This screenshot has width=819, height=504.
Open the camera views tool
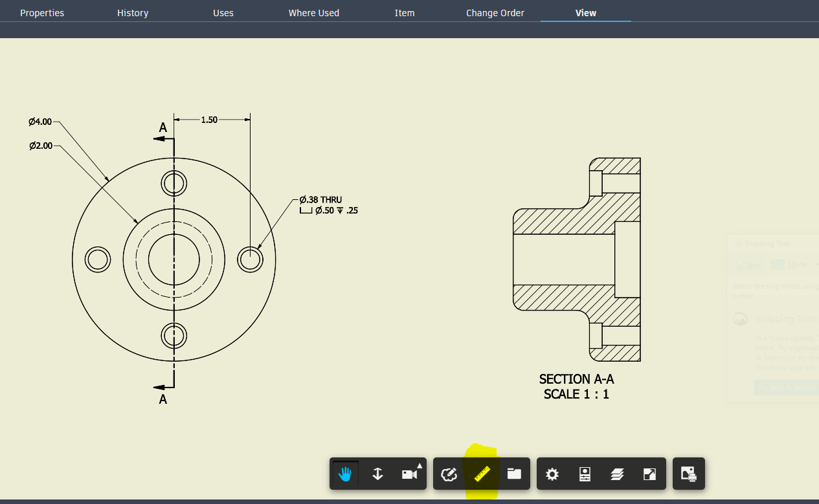pyautogui.click(x=410, y=474)
